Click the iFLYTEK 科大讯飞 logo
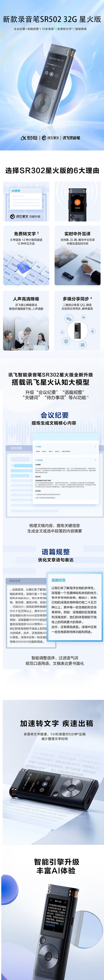This screenshot has height=980, width=104. [29, 138]
